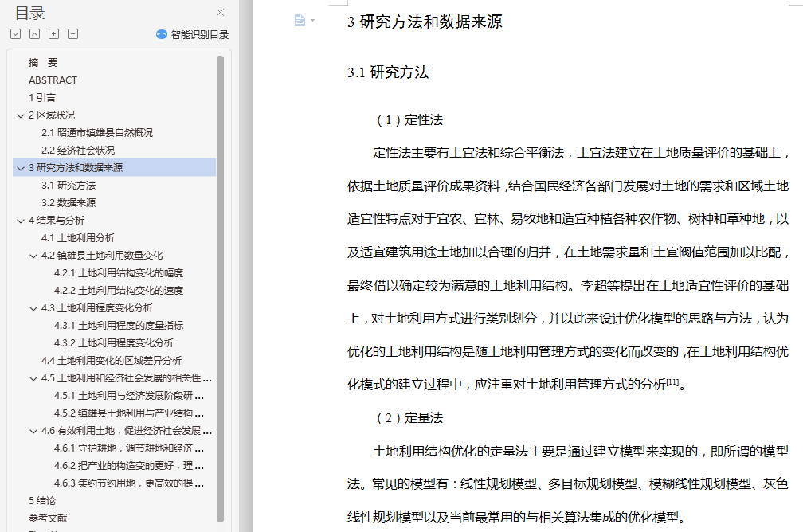The image size is (803, 532).
Task: Click document subheading 3.1 研究方法
Action: tap(388, 72)
